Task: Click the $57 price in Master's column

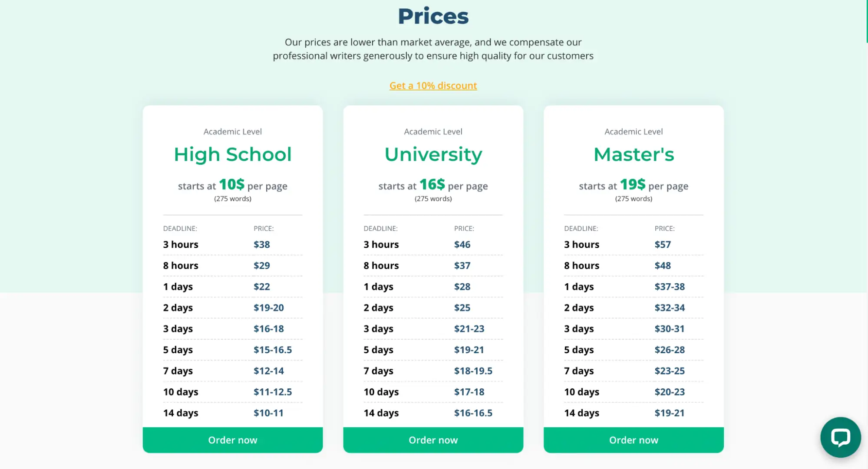Action: tap(663, 244)
